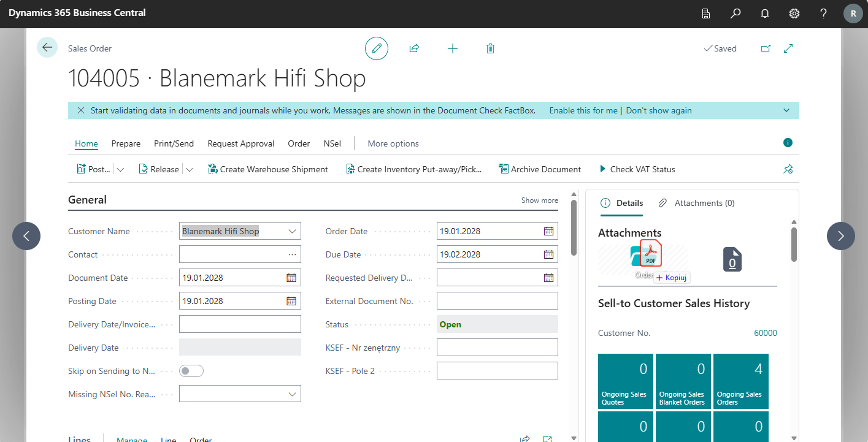868x442 pixels.
Task: Click Create Warehouse Shipment button
Action: coord(268,169)
